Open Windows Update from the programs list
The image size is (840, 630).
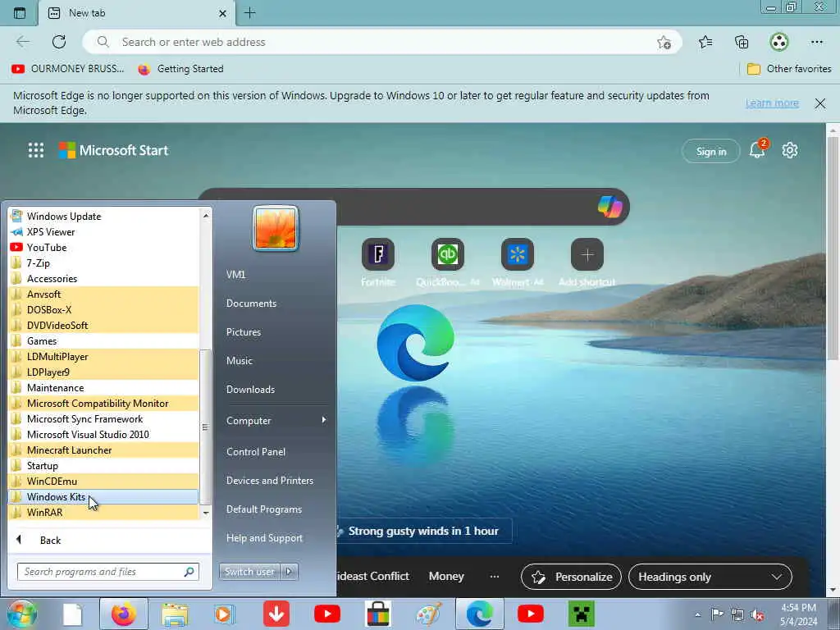point(104,217)
